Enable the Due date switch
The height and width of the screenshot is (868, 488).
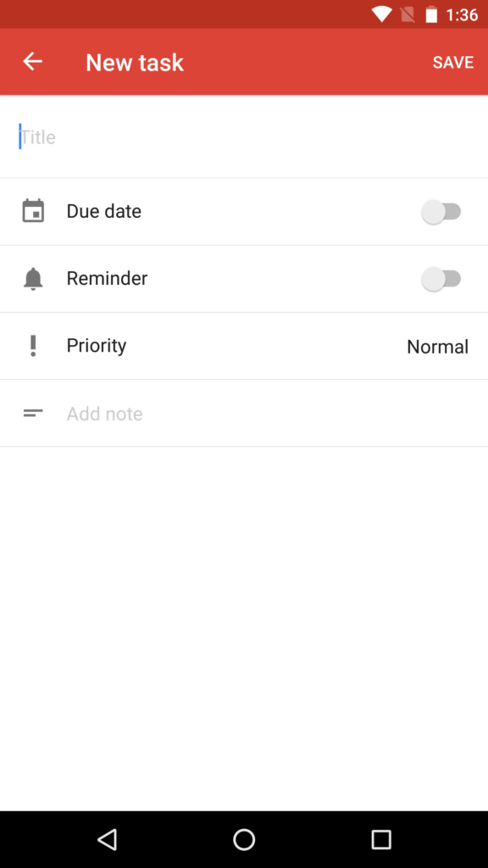coord(441,211)
